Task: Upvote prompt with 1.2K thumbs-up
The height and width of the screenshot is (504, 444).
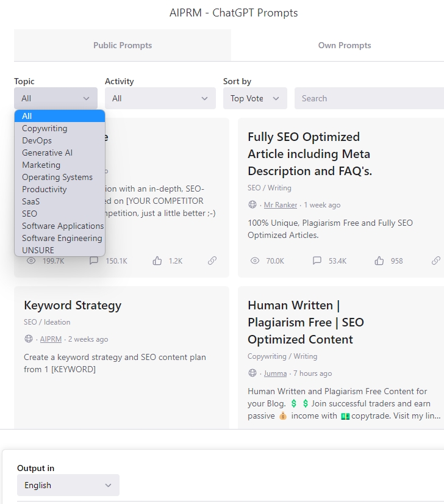Action: point(157,261)
